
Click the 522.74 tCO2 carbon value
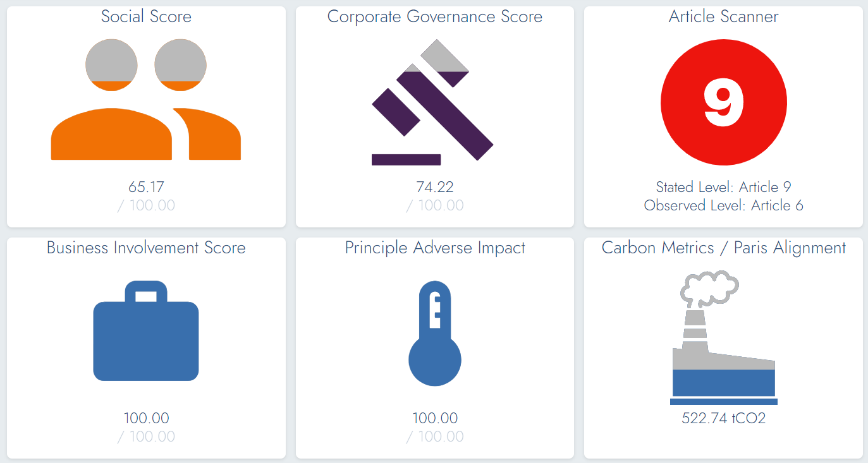coord(723,418)
